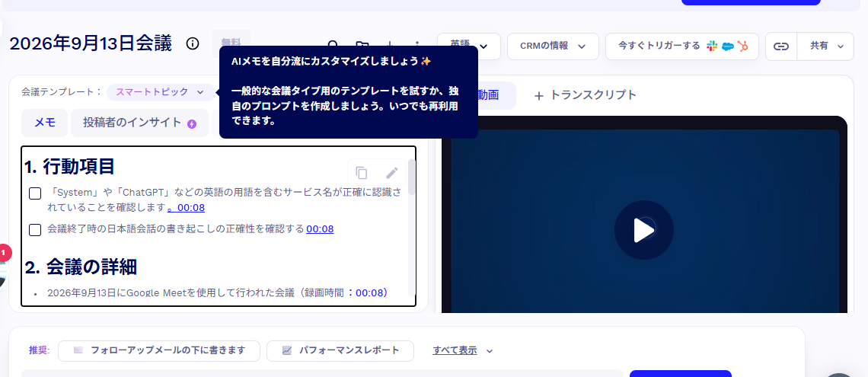868x377 pixels.
Task: Switch to the メモ tab
Action: [45, 123]
